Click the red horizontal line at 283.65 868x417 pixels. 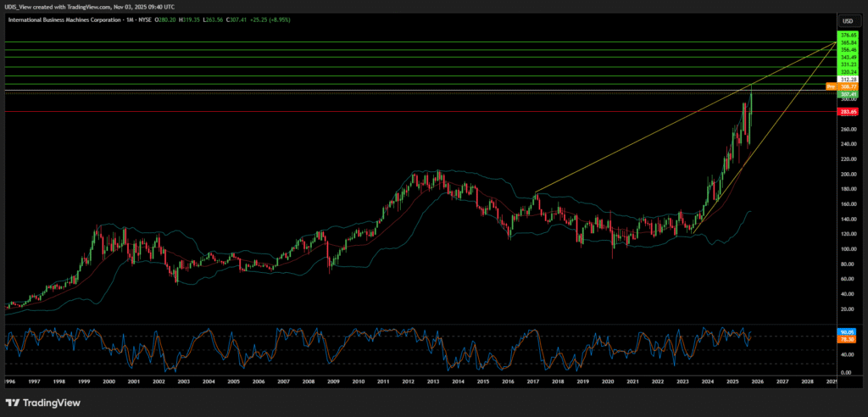424,111
